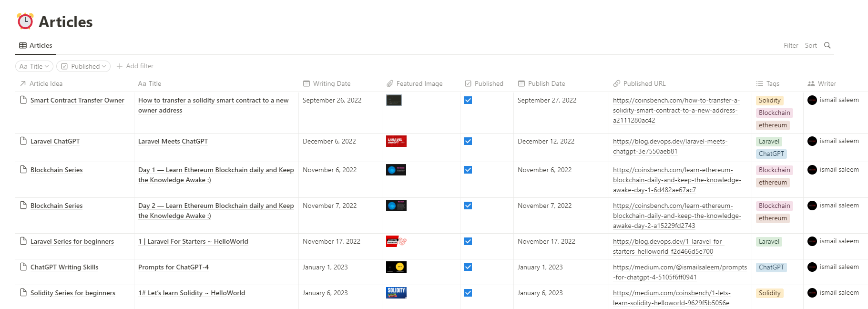Uncheck Published for Prompts for ChatGPT-4
868x309 pixels.
(x=468, y=267)
